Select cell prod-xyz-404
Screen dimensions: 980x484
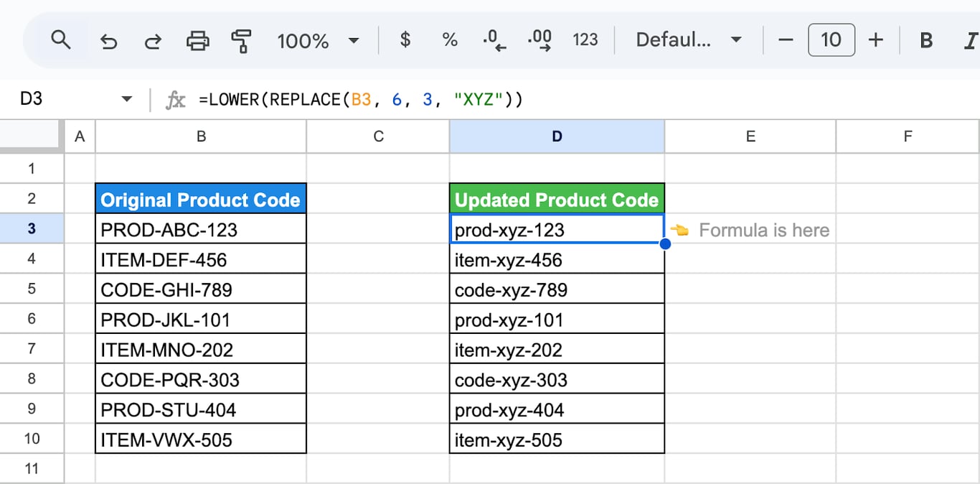pos(557,409)
